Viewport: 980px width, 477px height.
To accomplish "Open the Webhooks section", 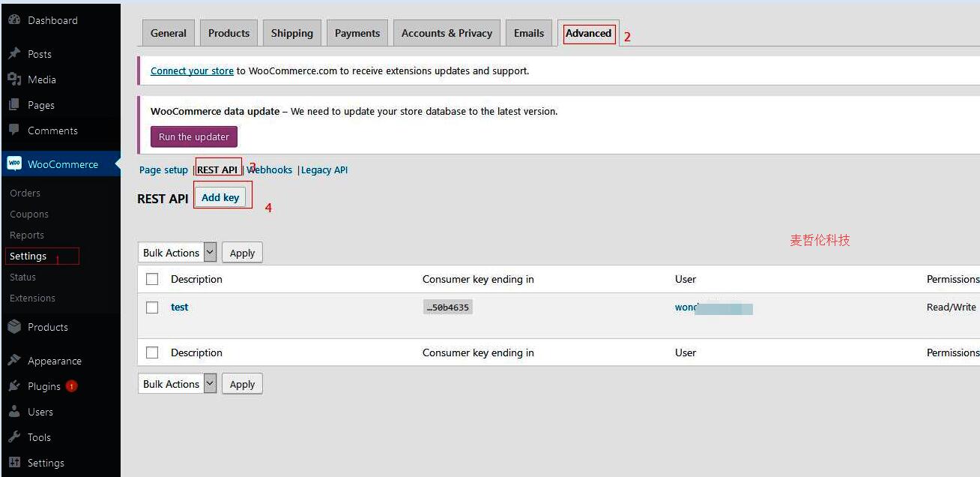I will point(270,170).
